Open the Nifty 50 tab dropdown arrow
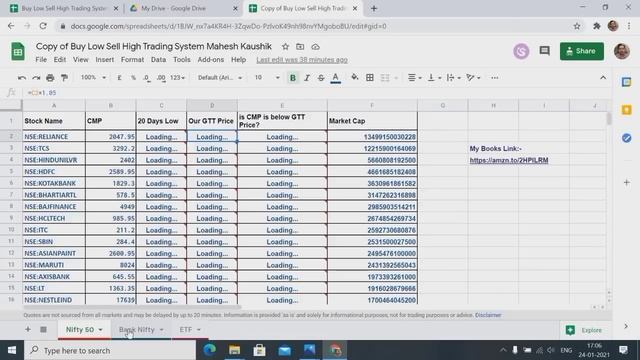 pos(100,330)
